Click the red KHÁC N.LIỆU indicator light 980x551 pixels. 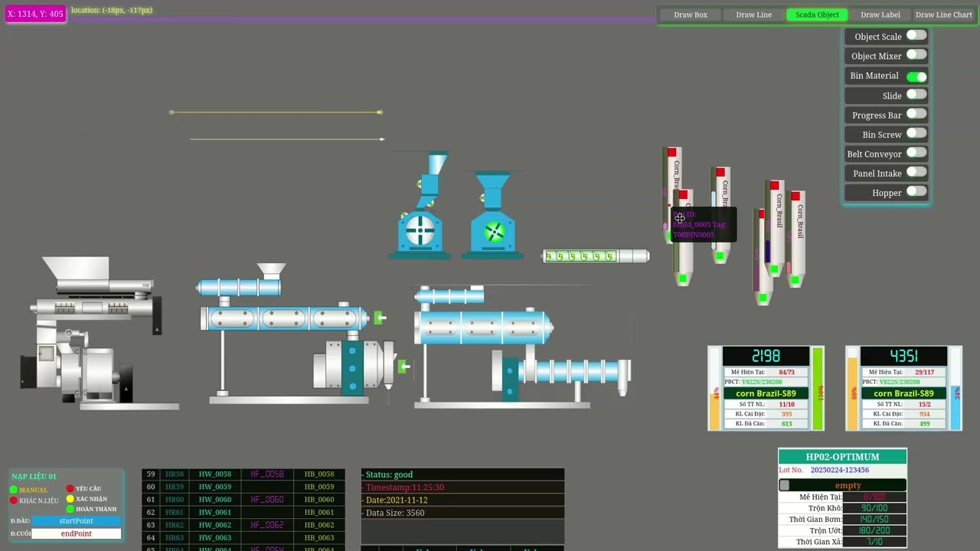point(14,500)
